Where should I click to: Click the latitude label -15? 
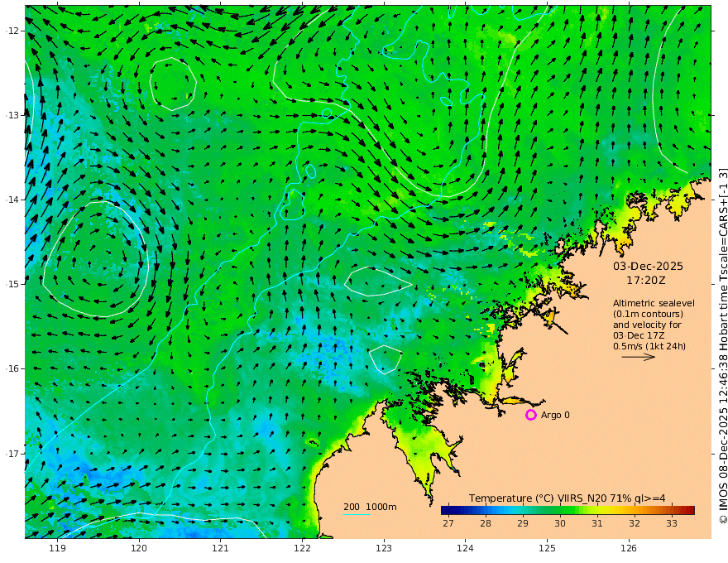pyautogui.click(x=12, y=284)
